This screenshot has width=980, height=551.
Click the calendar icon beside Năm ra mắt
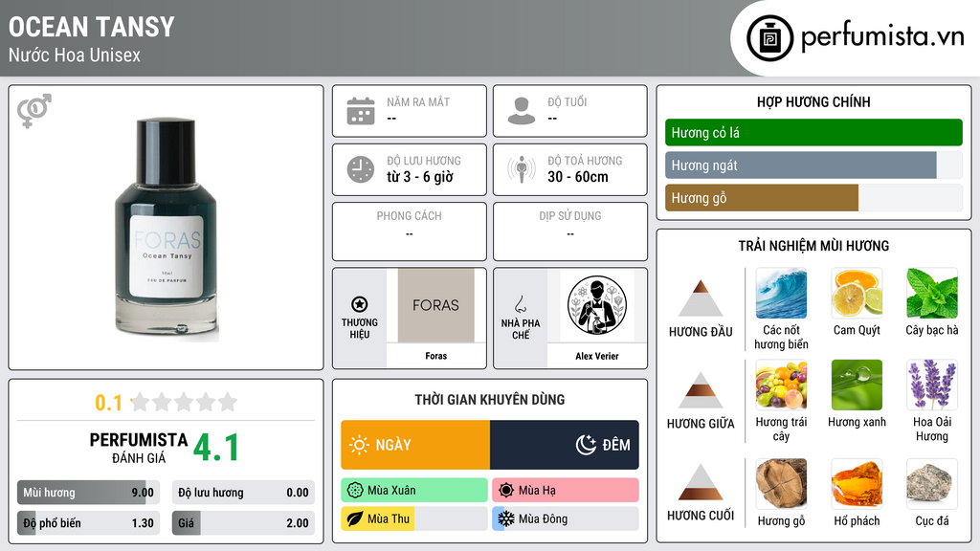(361, 111)
